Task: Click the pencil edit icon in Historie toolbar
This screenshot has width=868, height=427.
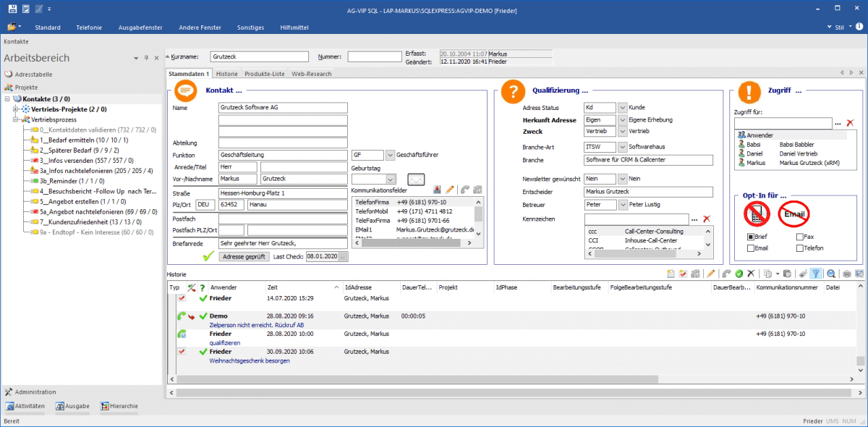Action: tap(710, 274)
